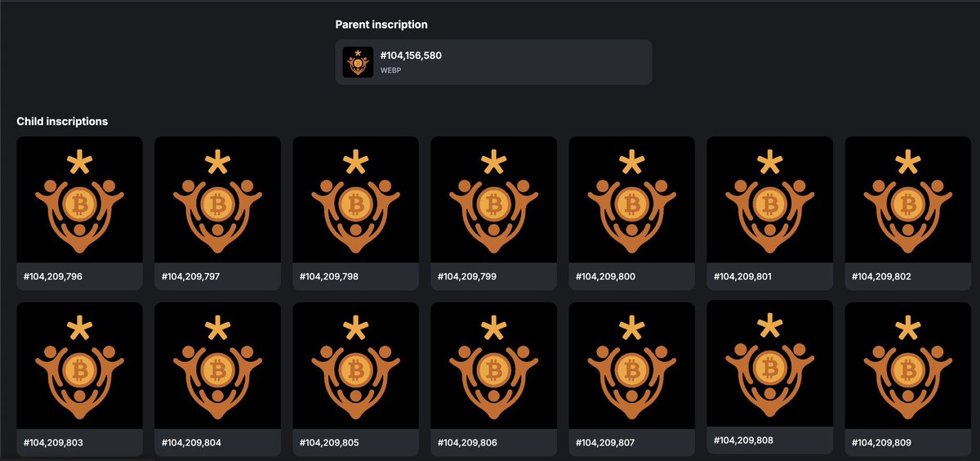This screenshot has width=980, height=461.
Task: Click the Parent inscription heading
Action: [381, 25]
